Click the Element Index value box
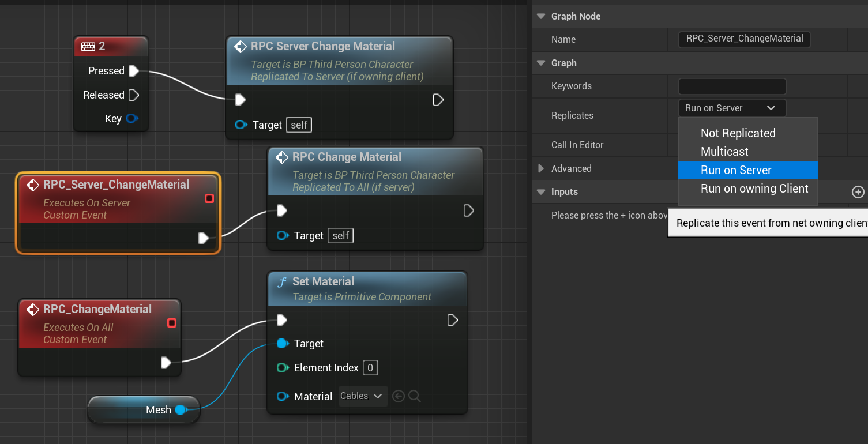Image resolution: width=868 pixels, height=444 pixels. 370,368
